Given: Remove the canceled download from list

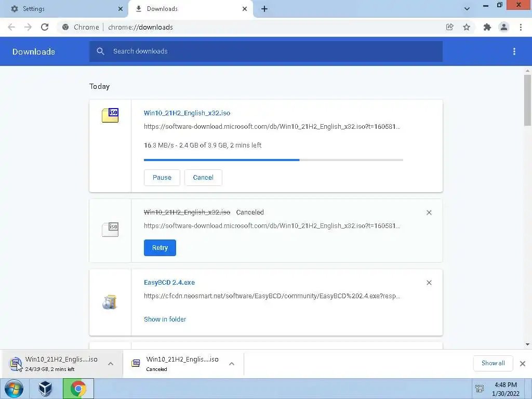Looking at the screenshot, I should point(429,212).
